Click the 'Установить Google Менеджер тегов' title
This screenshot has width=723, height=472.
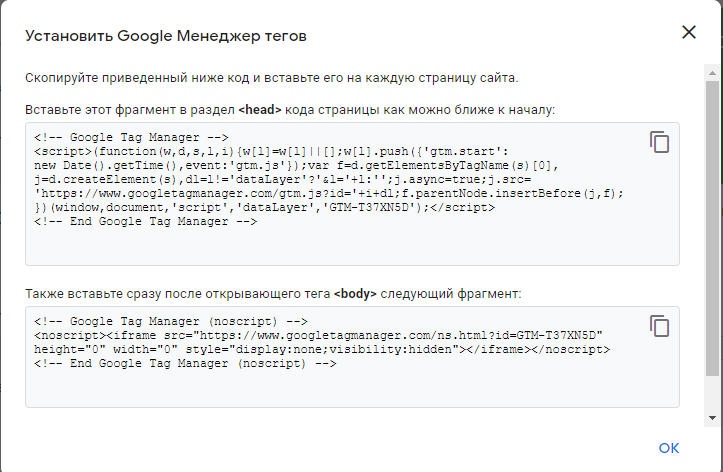click(x=166, y=36)
